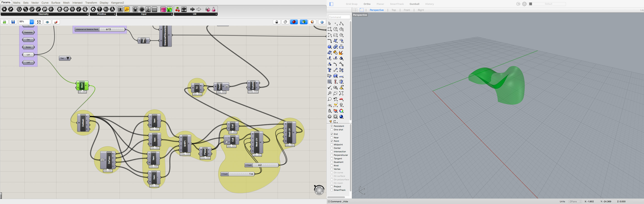Open the Grasshopper file with the green folder icon
This screenshot has height=204, width=644.
point(5,22)
